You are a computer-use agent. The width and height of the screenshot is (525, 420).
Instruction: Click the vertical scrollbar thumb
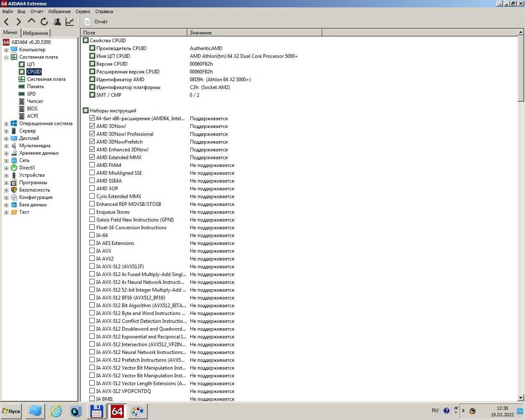tap(521, 68)
